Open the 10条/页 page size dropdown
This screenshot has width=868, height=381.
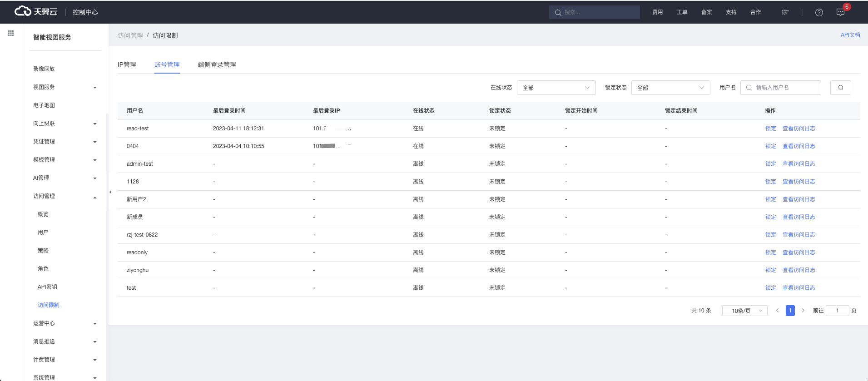point(744,311)
